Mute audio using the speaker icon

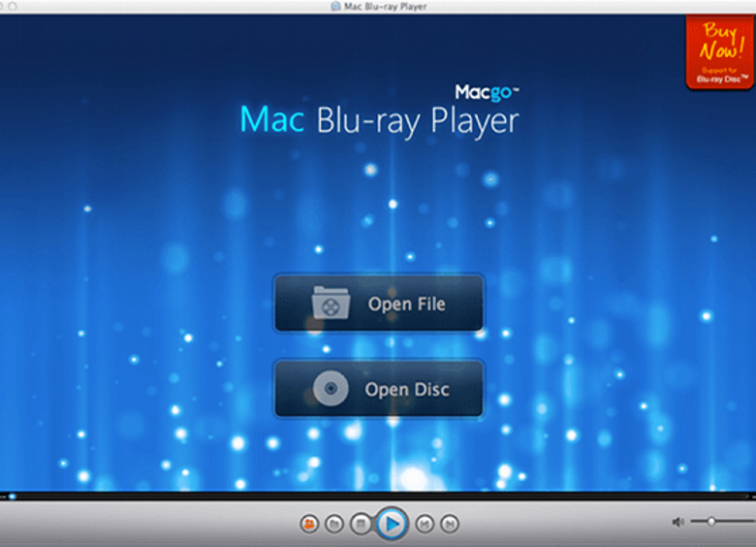677,522
